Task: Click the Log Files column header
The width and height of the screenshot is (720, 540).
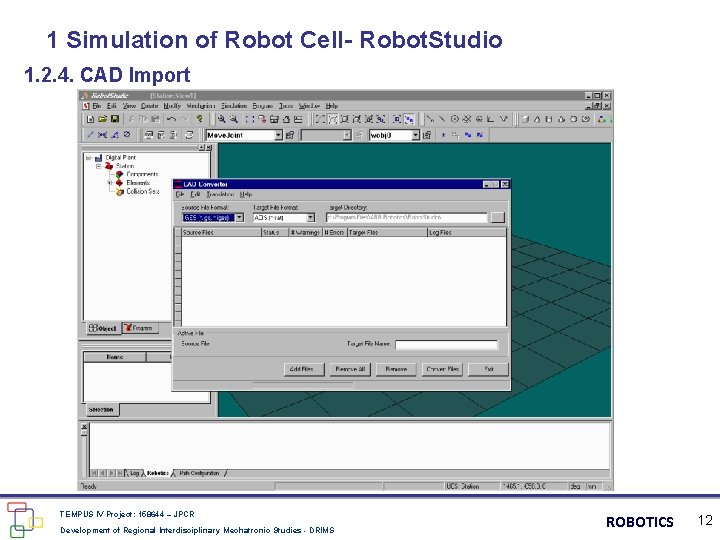Action: click(467, 232)
